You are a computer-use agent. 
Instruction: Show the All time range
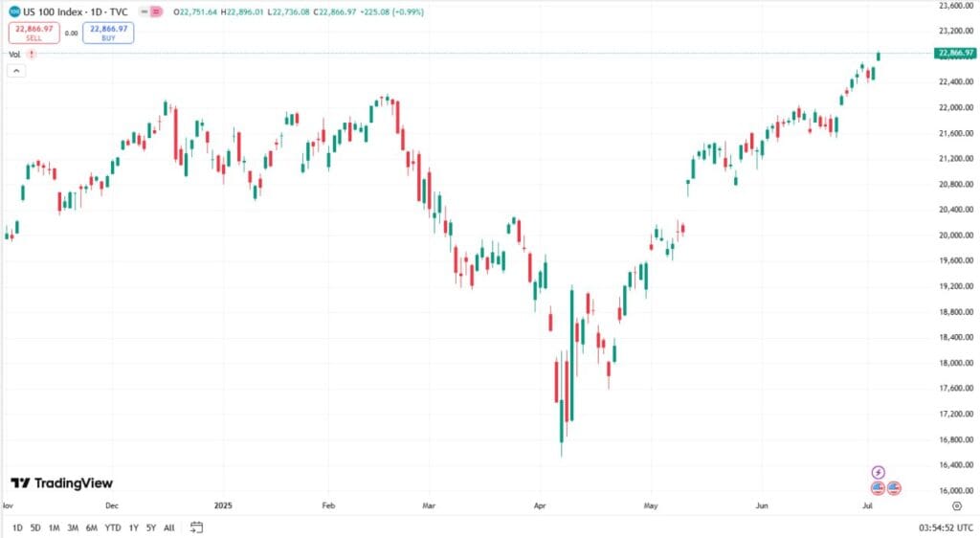coord(169,527)
